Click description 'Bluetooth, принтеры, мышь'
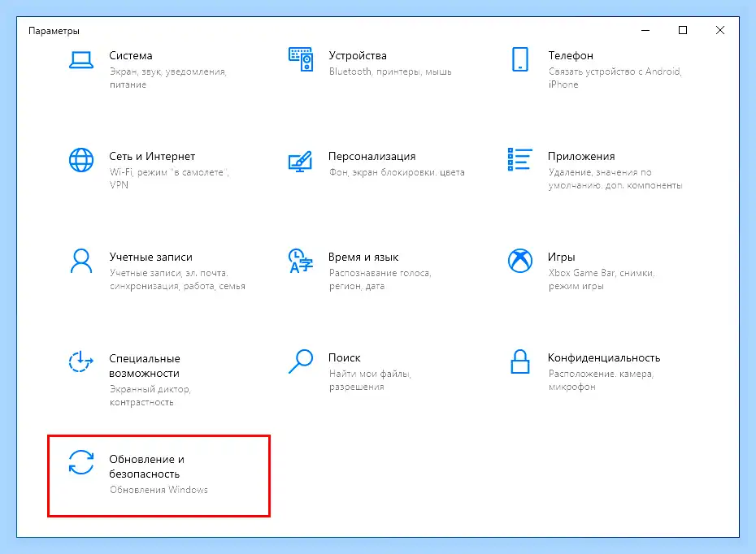The height and width of the screenshot is (554, 756). point(390,71)
